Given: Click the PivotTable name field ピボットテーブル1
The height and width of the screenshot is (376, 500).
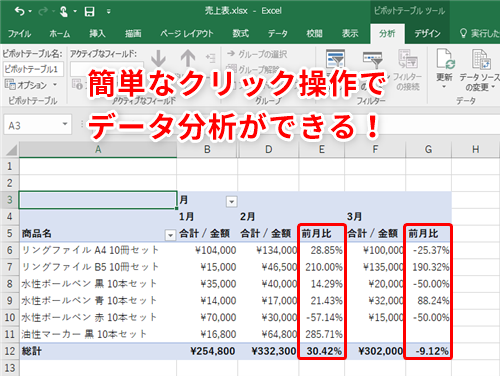Looking at the screenshot, I should tap(33, 69).
